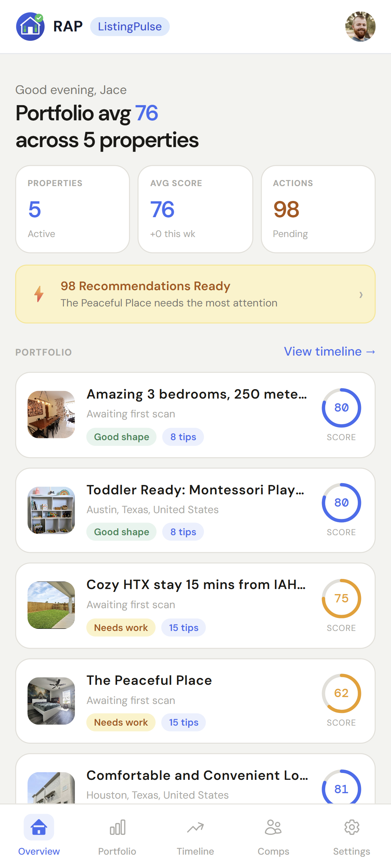
Task: Open the Toddler Ready Montessori listing title
Action: [195, 490]
